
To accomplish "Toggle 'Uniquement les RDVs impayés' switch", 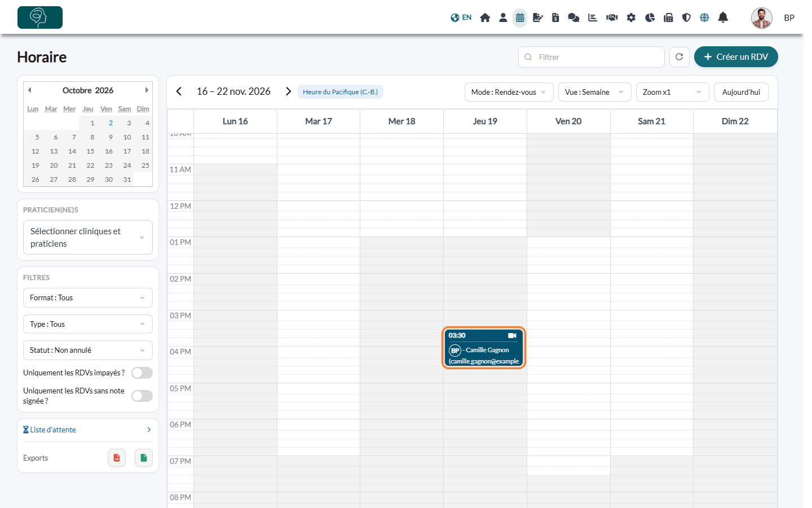I will pyautogui.click(x=142, y=373).
